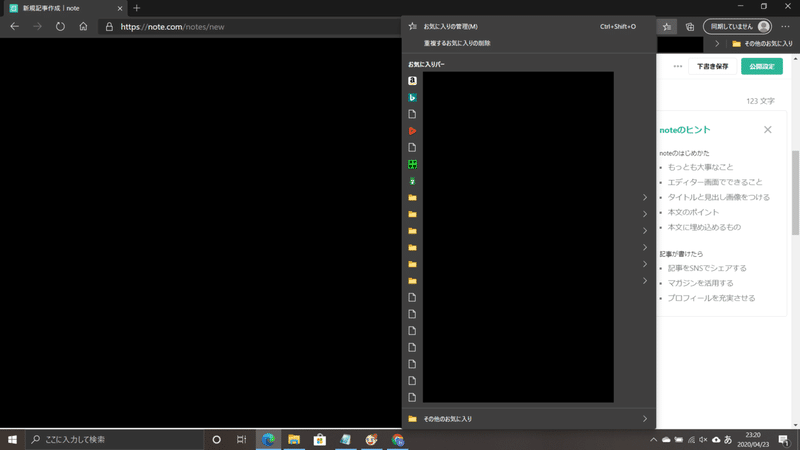Click the 123 文字 character count
Viewport: 800px width, 450px height.
[x=760, y=101]
